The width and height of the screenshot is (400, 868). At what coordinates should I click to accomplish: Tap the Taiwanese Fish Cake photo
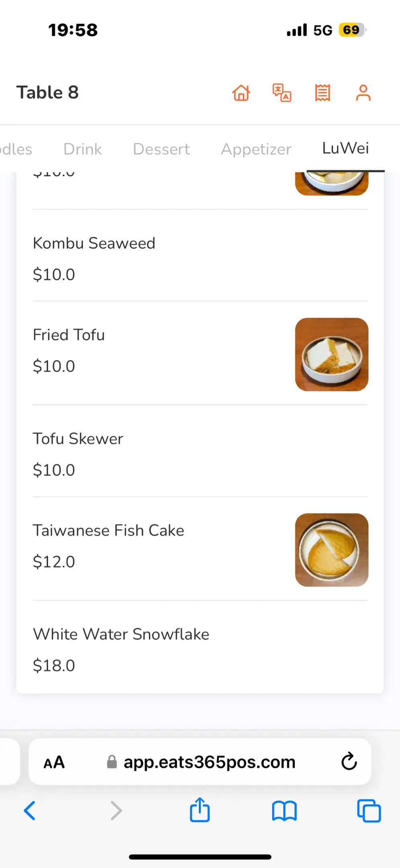point(332,550)
